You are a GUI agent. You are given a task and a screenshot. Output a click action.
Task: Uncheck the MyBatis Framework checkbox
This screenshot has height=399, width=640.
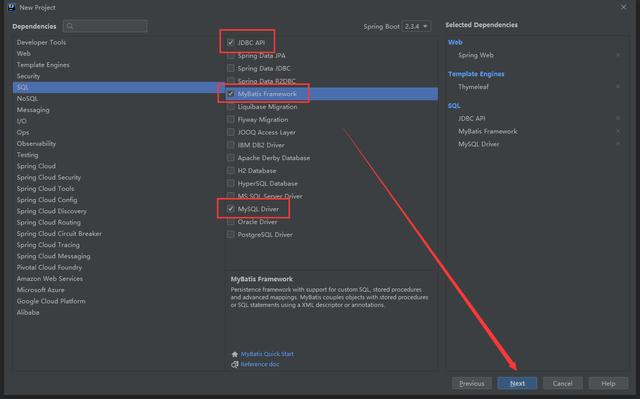[x=231, y=94]
